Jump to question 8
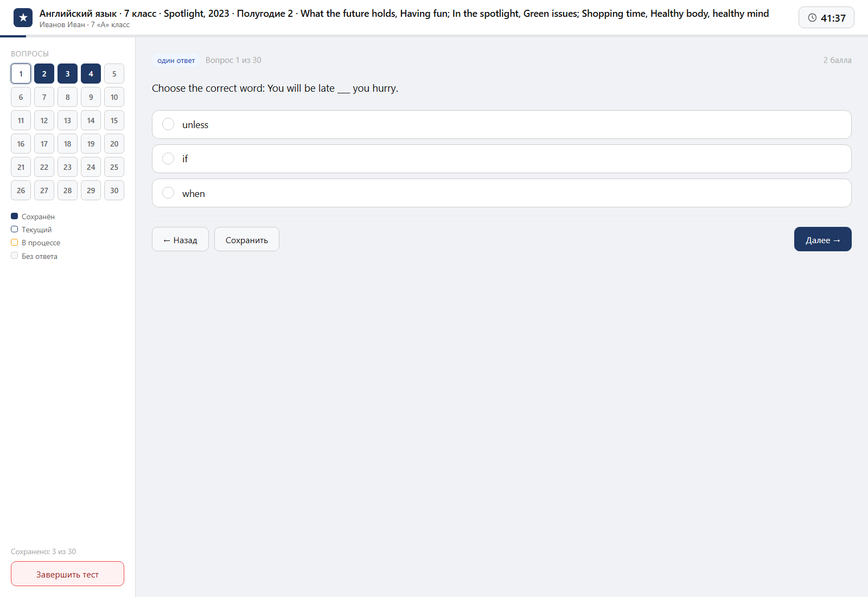 [67, 97]
